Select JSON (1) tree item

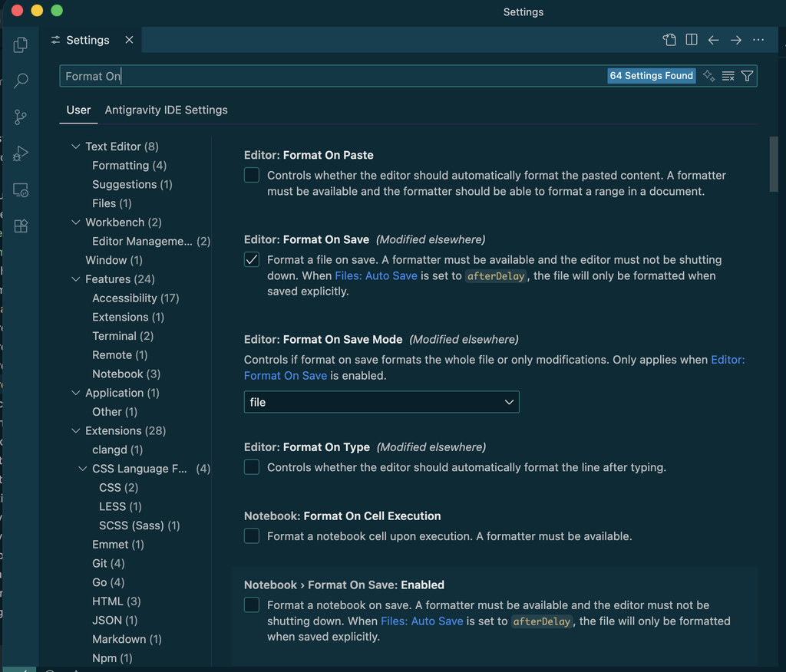(115, 621)
